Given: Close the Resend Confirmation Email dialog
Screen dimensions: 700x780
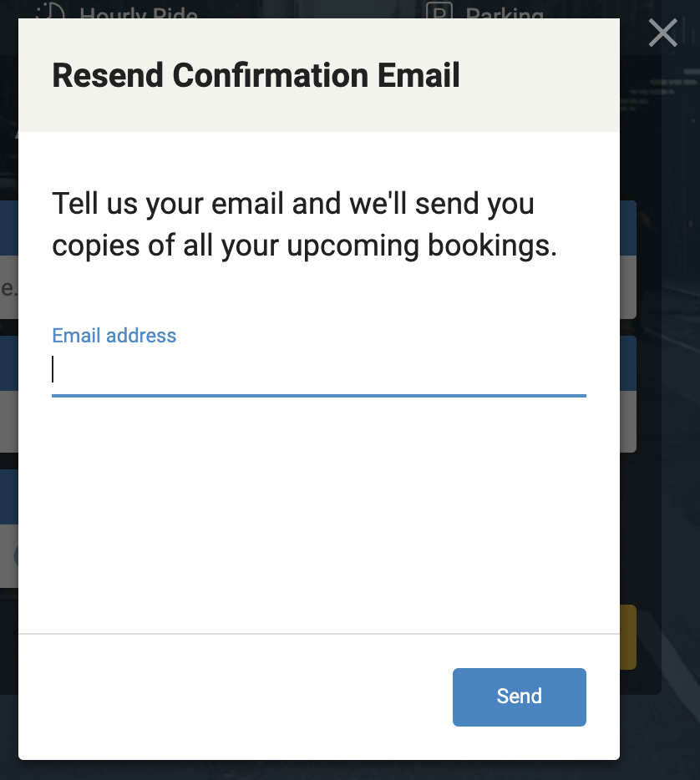Looking at the screenshot, I should click(x=662, y=33).
